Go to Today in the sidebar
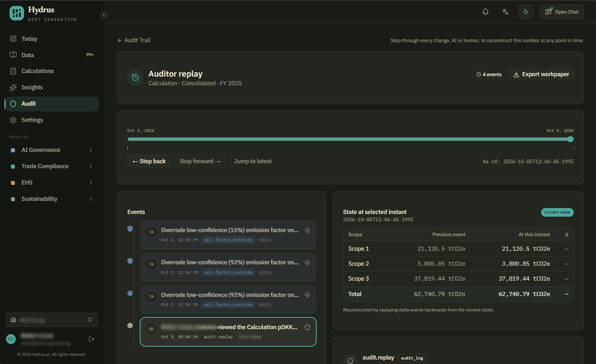The width and height of the screenshot is (596, 364). click(52, 39)
